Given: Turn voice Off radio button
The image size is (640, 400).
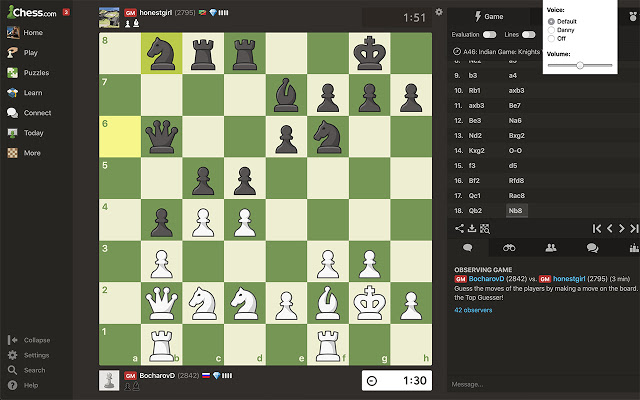Looking at the screenshot, I should (x=551, y=38).
